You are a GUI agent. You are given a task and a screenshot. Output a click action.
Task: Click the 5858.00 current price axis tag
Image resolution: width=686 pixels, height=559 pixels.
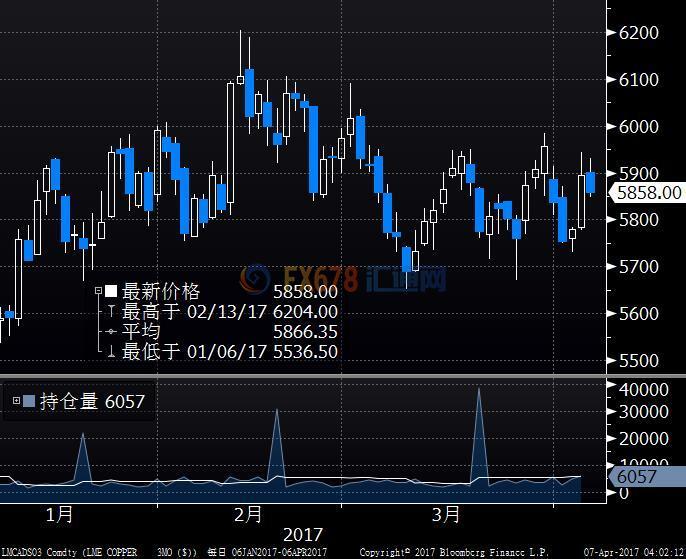[x=648, y=193]
